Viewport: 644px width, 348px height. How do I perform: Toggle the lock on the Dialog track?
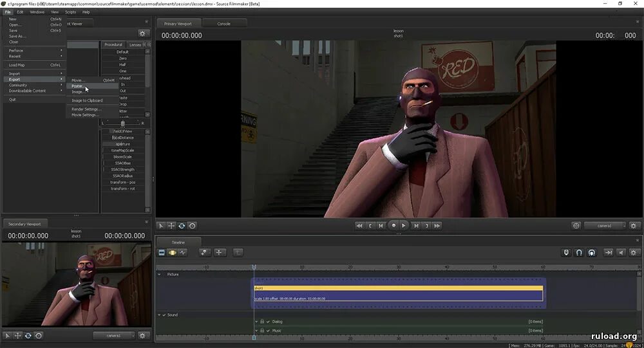262,322
